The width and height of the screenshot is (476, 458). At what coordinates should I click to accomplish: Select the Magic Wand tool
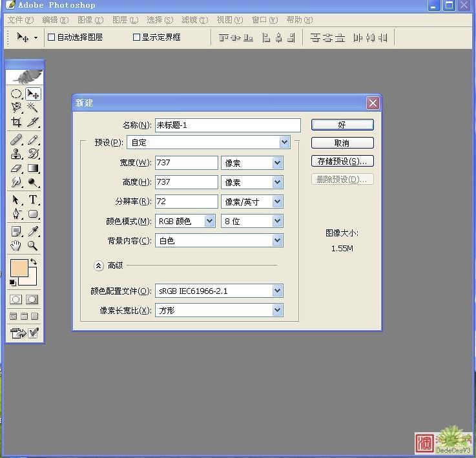33,107
